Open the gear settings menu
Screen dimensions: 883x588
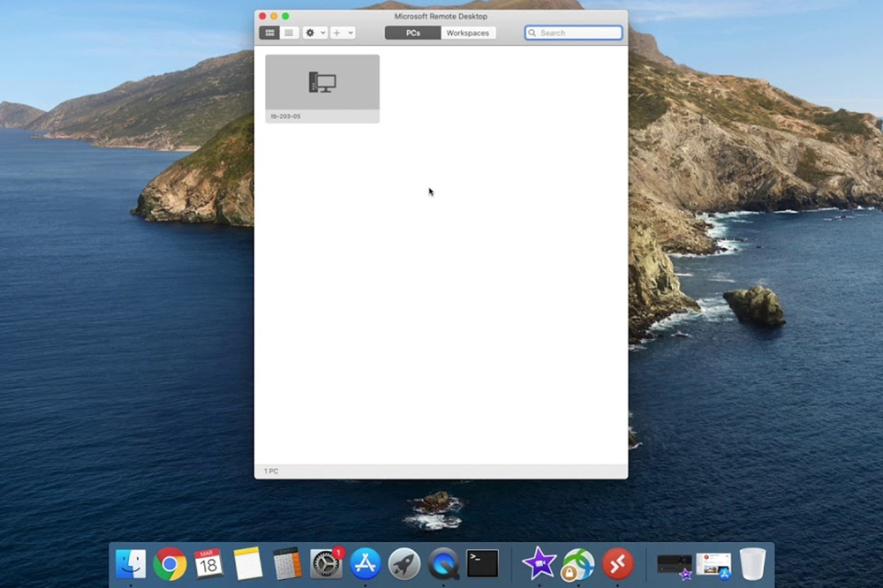point(315,34)
